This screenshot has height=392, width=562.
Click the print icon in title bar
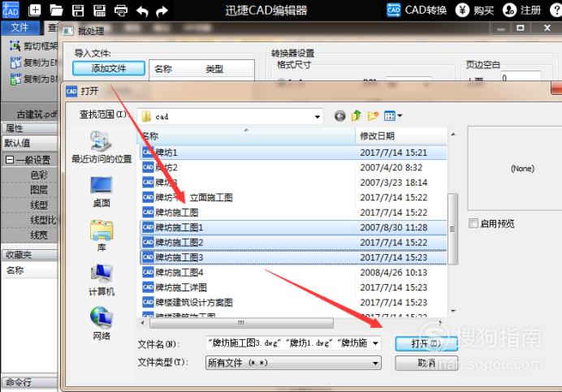coord(121,11)
